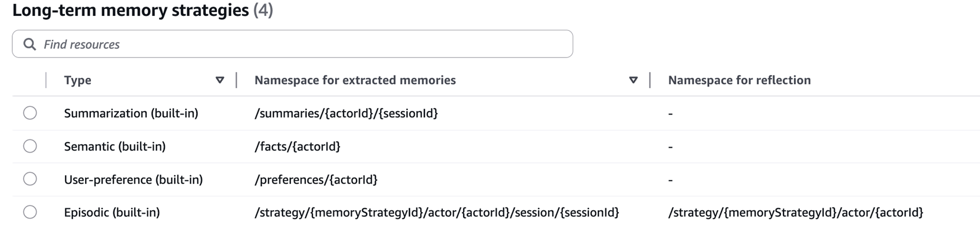Click the /preferences/{actorId} namespace cell
This screenshot has height=231, width=980.
click(316, 179)
